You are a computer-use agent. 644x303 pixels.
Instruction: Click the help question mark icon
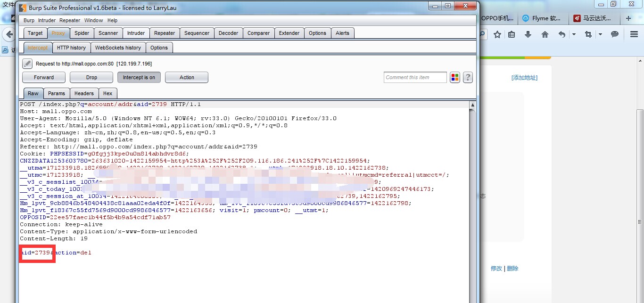(x=468, y=78)
